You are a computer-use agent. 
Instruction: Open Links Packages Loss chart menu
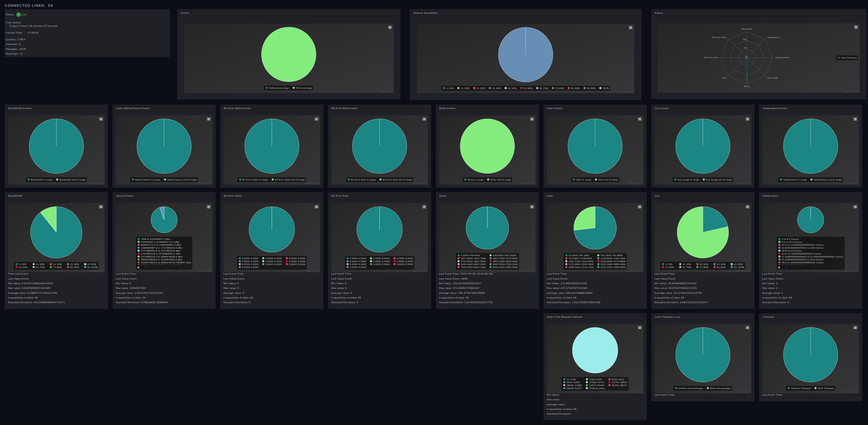[x=747, y=328]
